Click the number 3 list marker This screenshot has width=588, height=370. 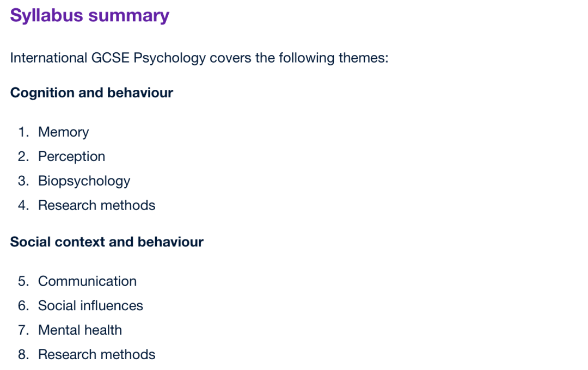pos(23,181)
